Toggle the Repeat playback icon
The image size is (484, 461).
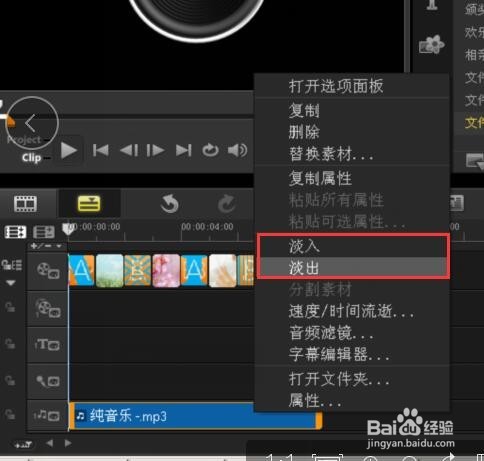point(210,150)
